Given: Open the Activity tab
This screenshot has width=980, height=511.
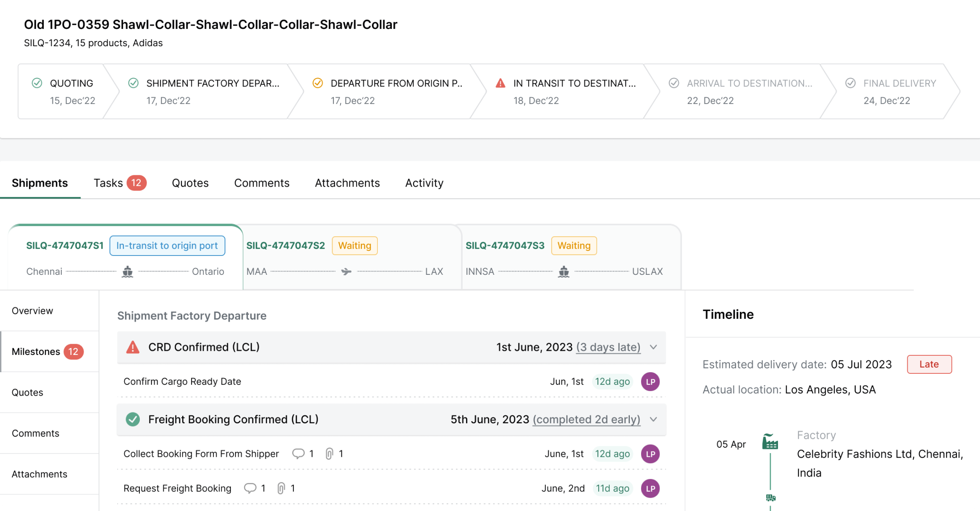Looking at the screenshot, I should pos(424,183).
